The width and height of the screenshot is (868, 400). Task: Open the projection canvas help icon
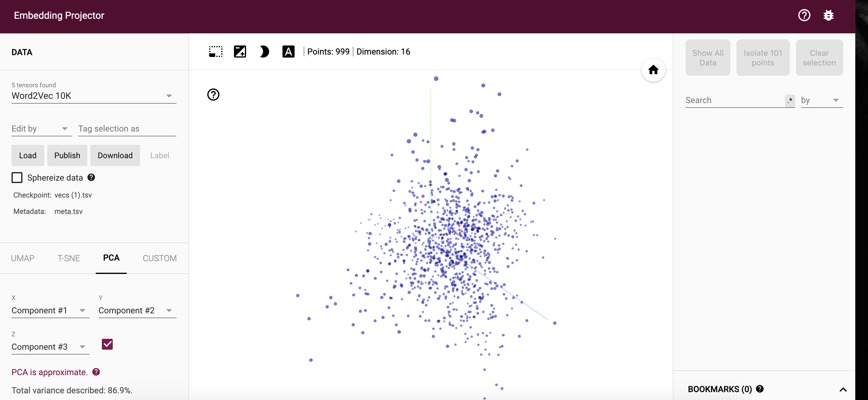pyautogui.click(x=213, y=95)
